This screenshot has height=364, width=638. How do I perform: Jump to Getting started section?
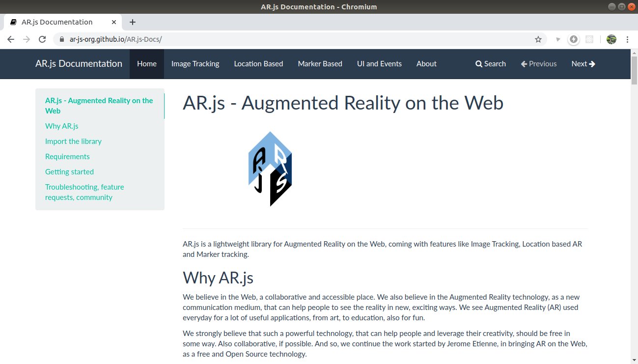[x=69, y=172]
